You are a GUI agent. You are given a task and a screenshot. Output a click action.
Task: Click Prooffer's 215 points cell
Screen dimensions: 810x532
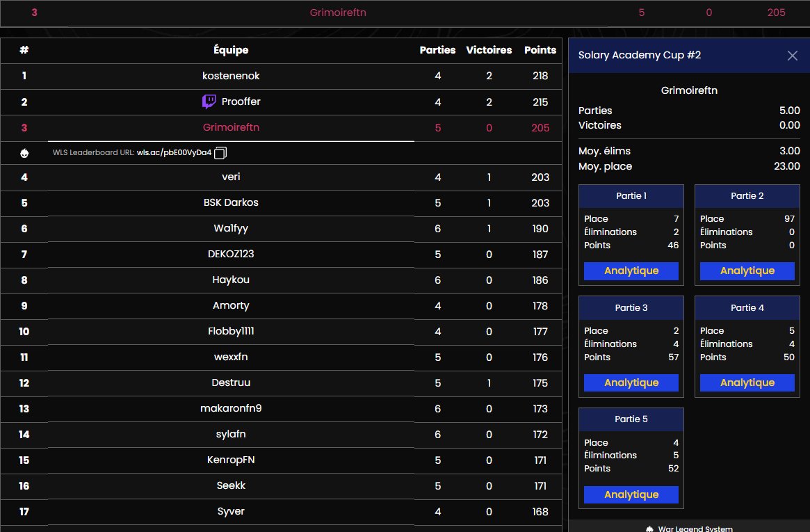[x=540, y=102]
